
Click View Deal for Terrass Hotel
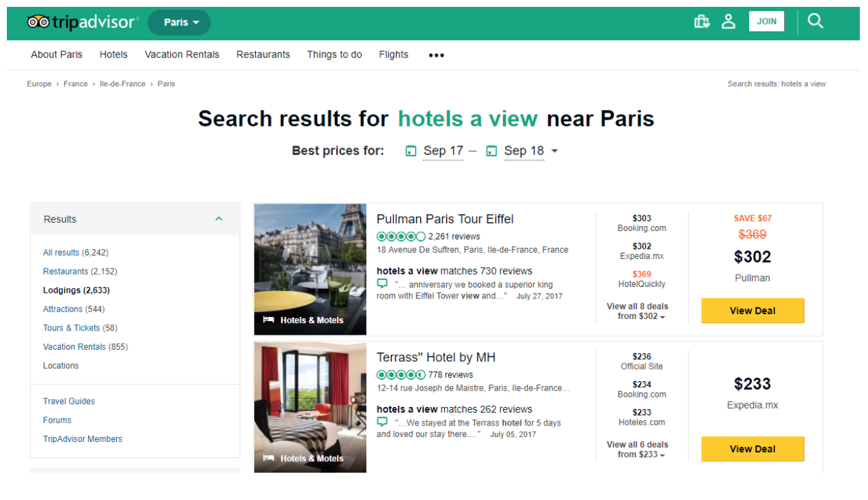point(752,449)
